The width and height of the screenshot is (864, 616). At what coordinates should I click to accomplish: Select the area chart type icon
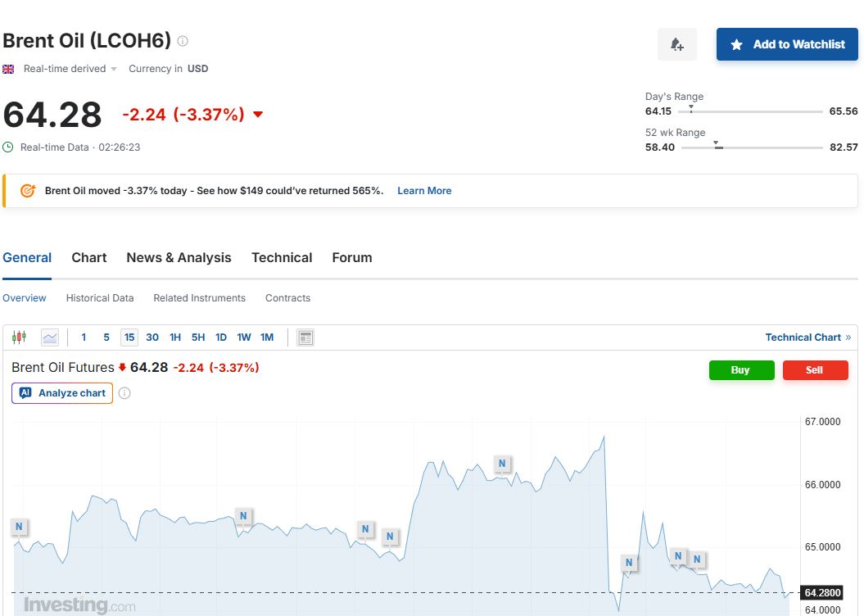tap(50, 337)
